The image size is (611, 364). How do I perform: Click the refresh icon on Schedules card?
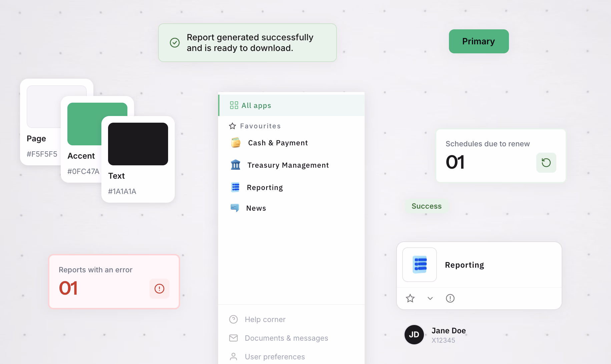[x=546, y=163]
